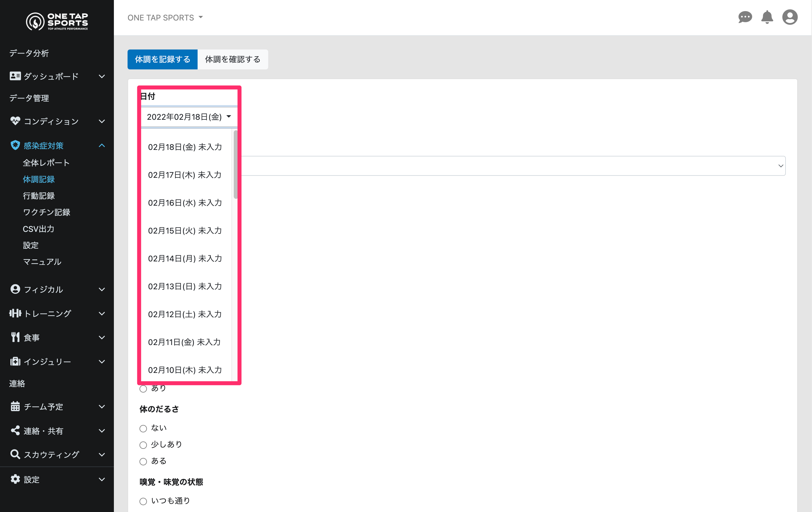This screenshot has width=812, height=512.
Task: Open the chat messages icon
Action: coord(745,17)
